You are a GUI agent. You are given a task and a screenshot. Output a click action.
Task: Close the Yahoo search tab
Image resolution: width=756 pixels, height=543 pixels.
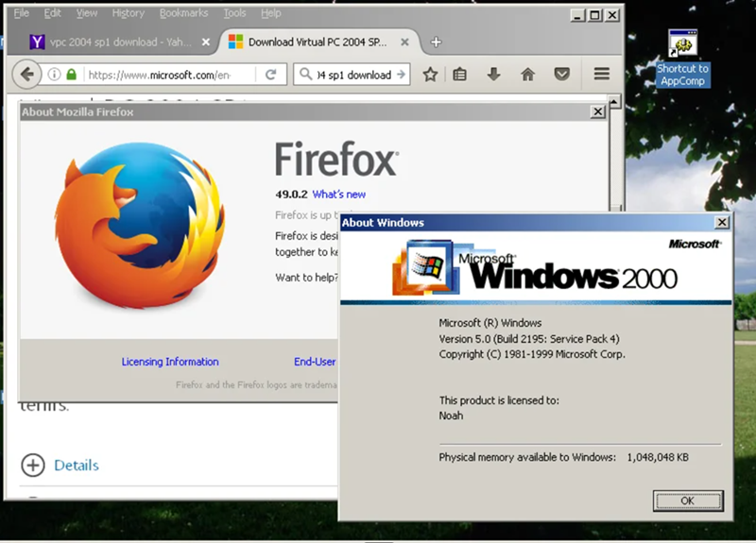[x=206, y=42]
